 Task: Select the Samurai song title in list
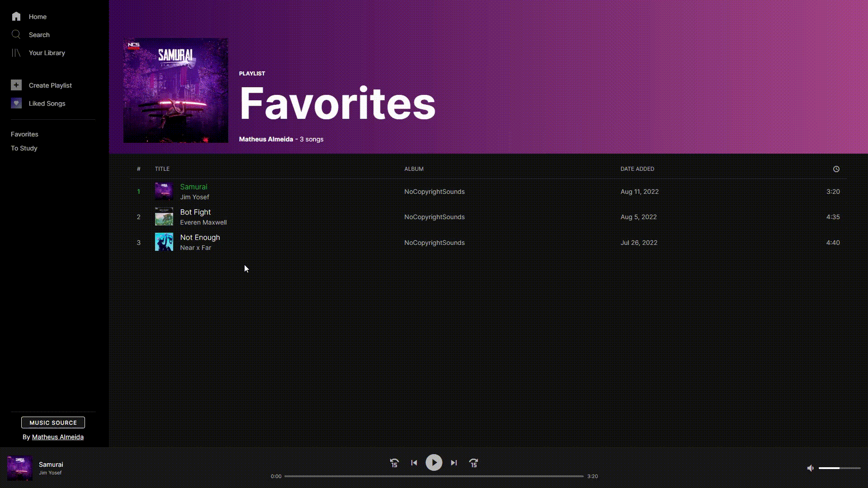coord(193,187)
